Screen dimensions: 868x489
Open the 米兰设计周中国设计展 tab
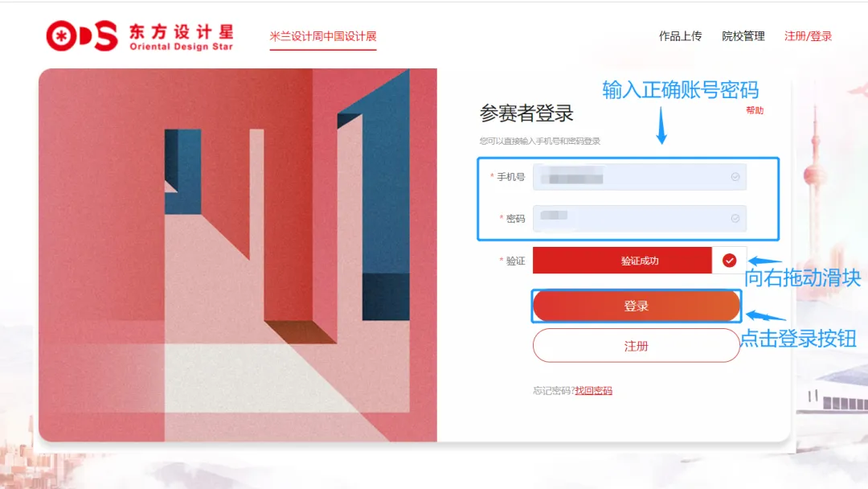pyautogui.click(x=323, y=36)
